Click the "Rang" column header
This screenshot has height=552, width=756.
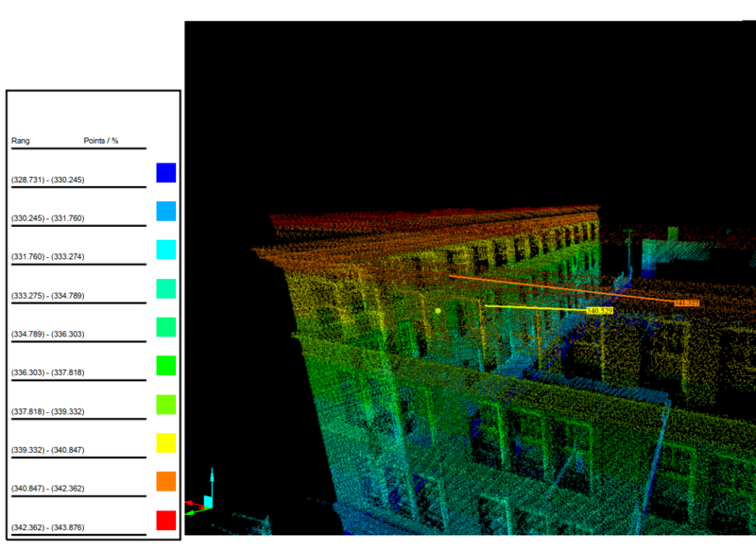[x=21, y=141]
